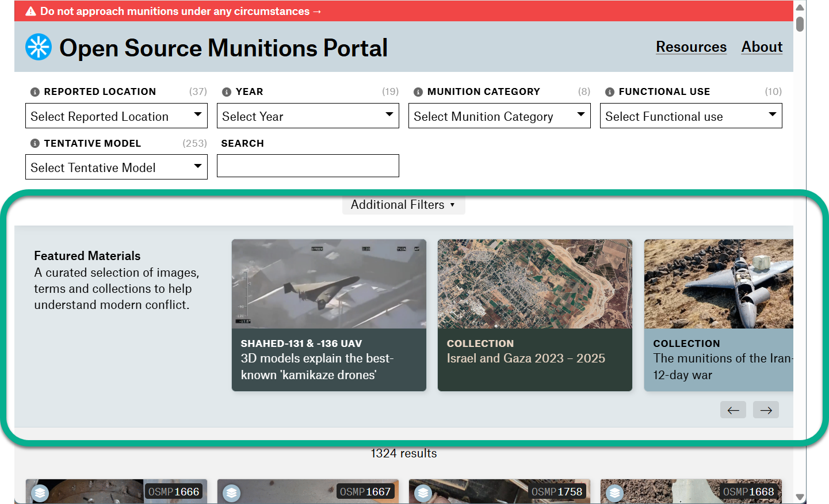Click the layers icon on OSMP1666 card
This screenshot has width=829, height=504.
pos(40,493)
